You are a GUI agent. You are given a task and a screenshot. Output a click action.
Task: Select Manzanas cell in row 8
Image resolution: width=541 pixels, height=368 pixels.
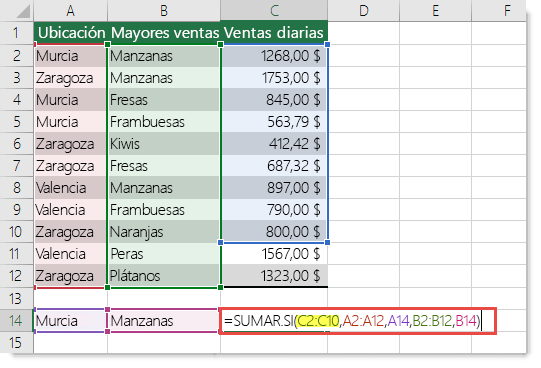click(x=164, y=188)
